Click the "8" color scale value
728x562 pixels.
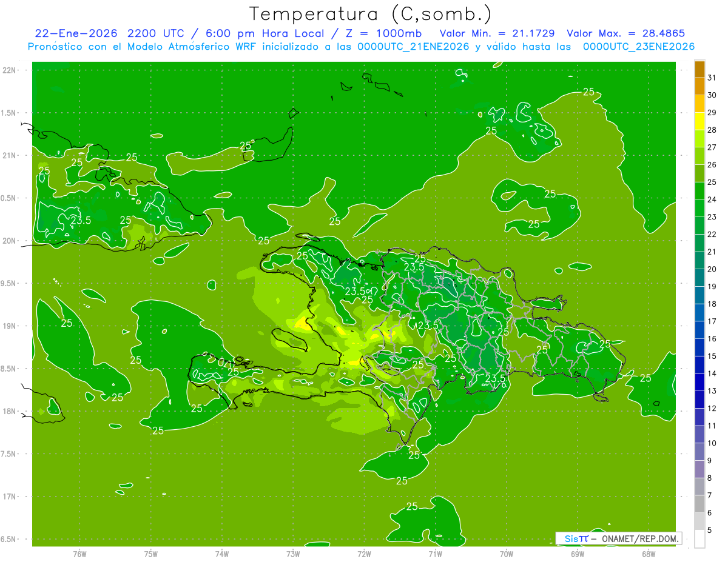coord(710,478)
